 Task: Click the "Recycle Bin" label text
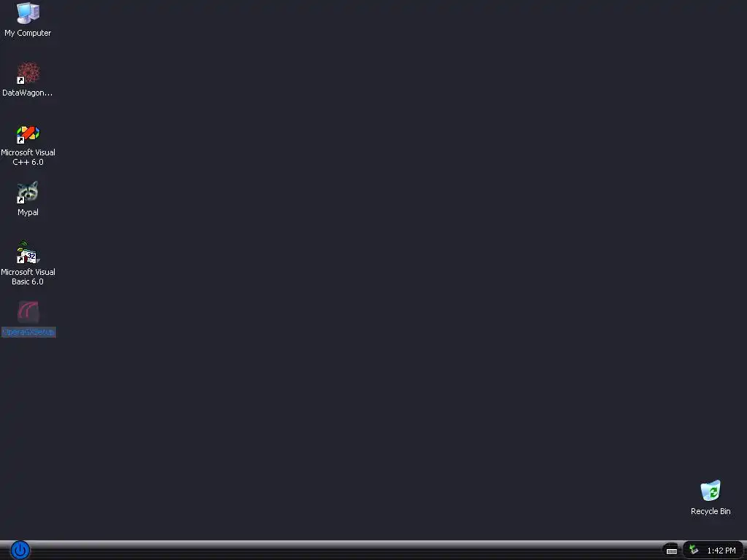click(x=711, y=511)
